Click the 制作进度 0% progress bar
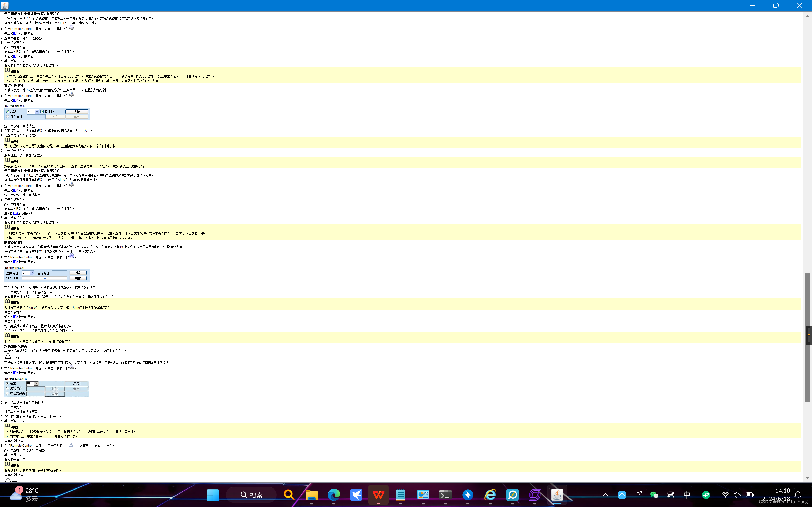The width and height of the screenshot is (812, 507). pyautogui.click(x=44, y=278)
